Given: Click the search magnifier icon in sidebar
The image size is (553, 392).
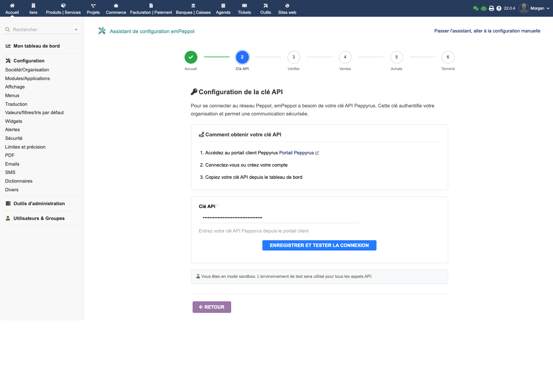Looking at the screenshot, I should pos(7,30).
